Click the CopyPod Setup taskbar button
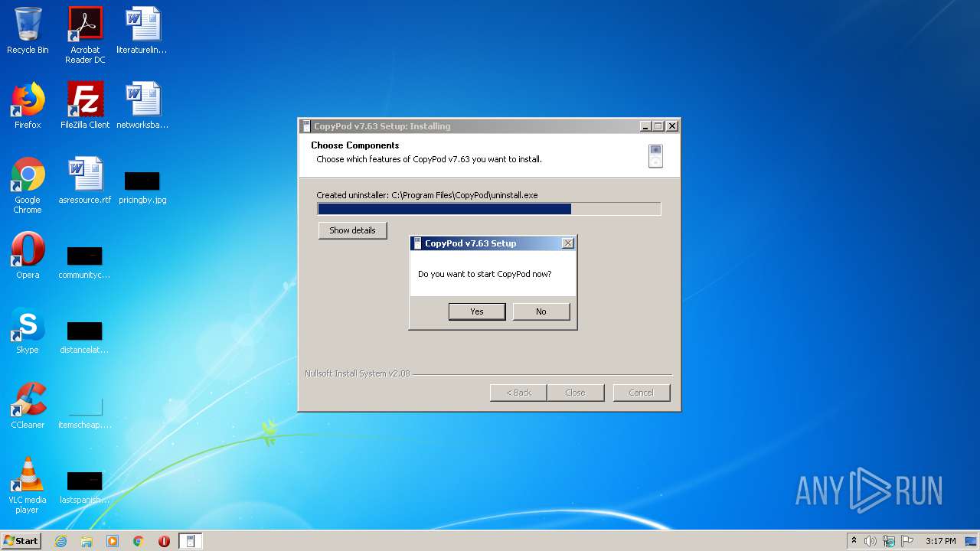The width and height of the screenshot is (980, 551). (x=191, y=541)
